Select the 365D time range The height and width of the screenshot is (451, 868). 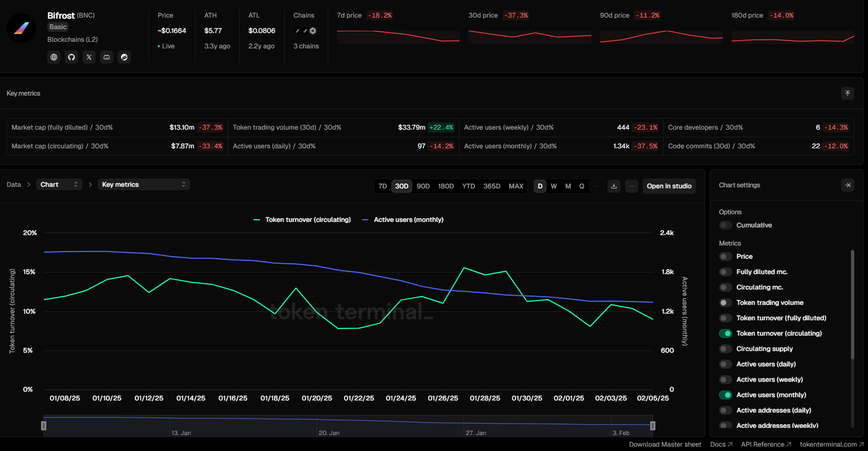492,186
